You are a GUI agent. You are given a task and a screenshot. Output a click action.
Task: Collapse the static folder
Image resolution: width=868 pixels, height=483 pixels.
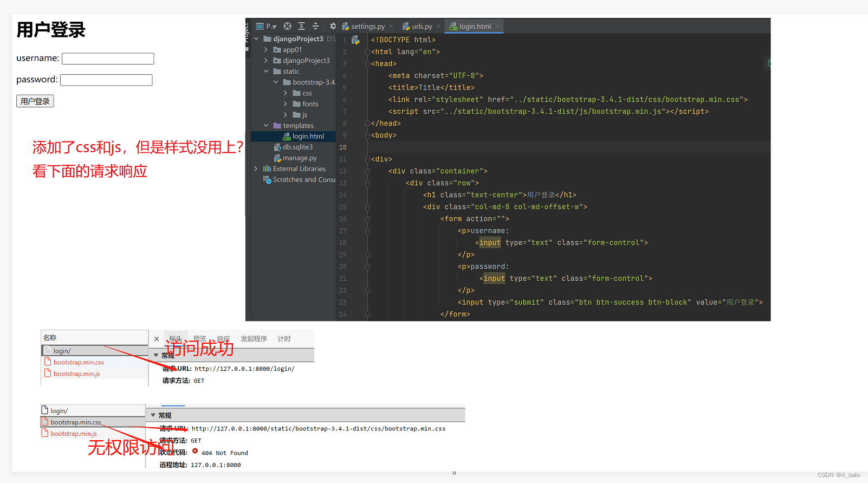pos(266,71)
